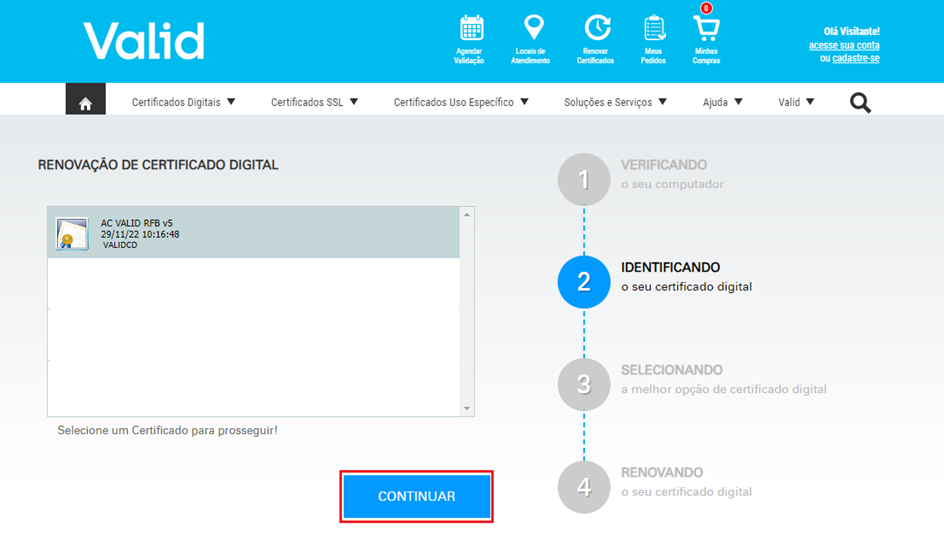The image size is (944, 547).
Task: Click the CONTINUAR button
Action: pyautogui.click(x=417, y=496)
